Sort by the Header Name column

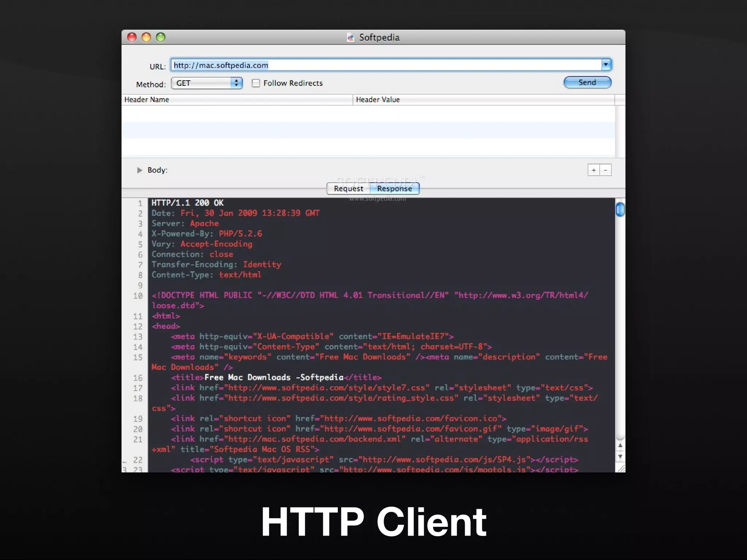pos(237,100)
